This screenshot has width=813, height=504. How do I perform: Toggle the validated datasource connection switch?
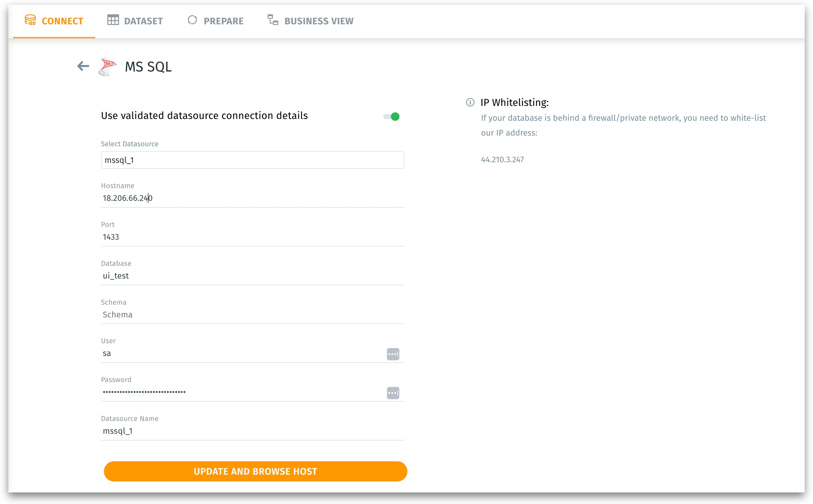[x=391, y=116]
